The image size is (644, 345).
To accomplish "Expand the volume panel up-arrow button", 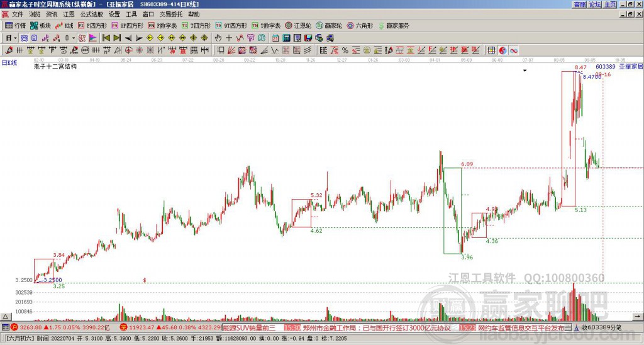I will click(x=5, y=317).
